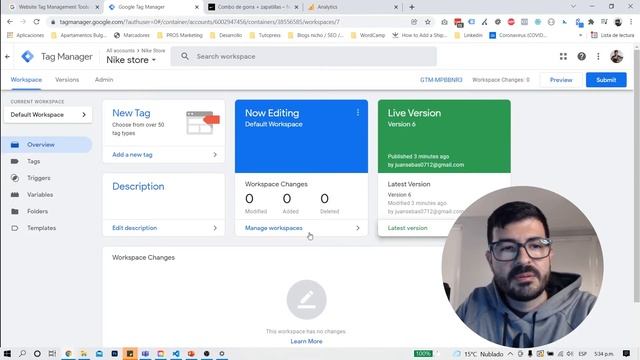Click the Add a new tag link
Screen dimensions: 640x360
click(132, 155)
